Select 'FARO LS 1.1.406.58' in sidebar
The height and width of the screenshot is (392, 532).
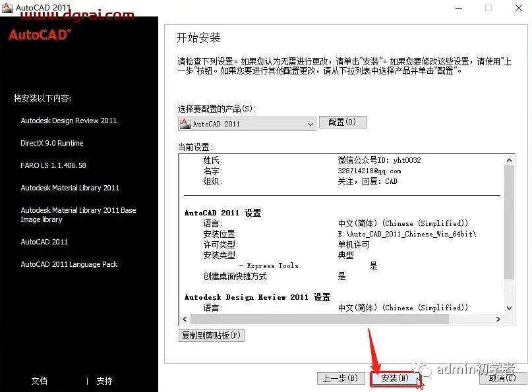[x=53, y=165]
